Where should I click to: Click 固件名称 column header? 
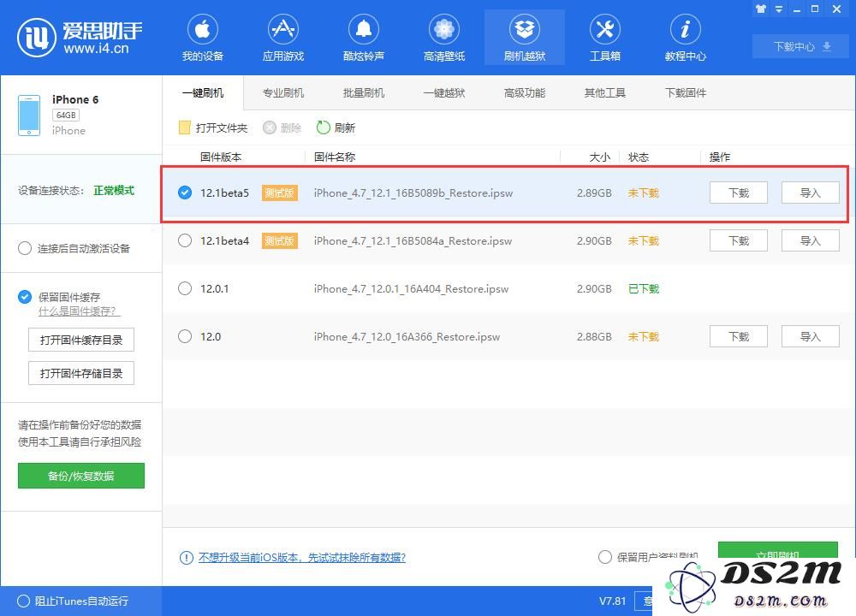click(x=335, y=157)
